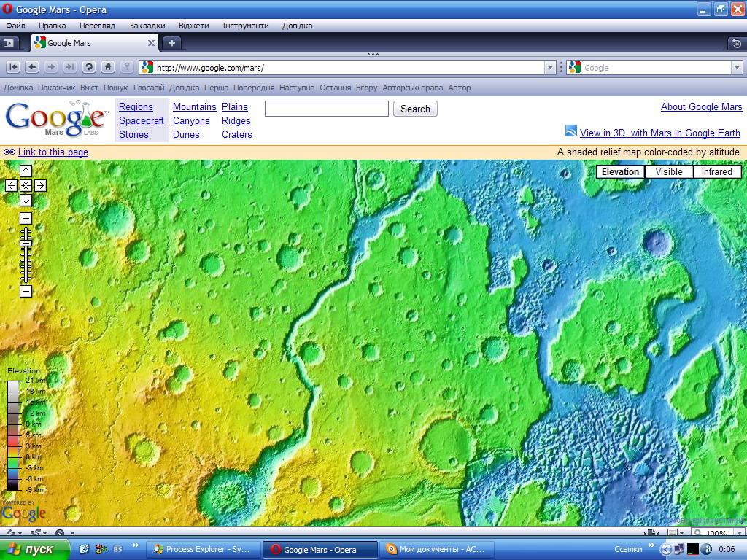The height and width of the screenshot is (560, 747).
Task: Switch the map to Infrared view
Action: tap(716, 172)
